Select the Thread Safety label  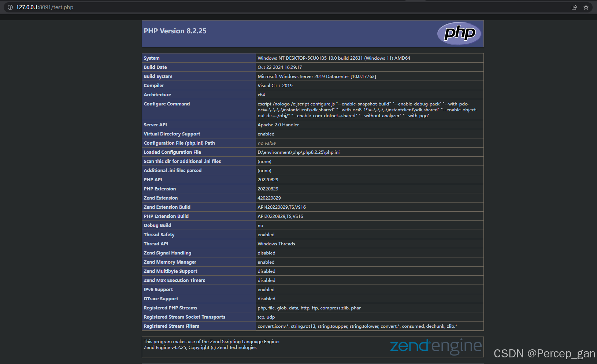click(x=159, y=235)
